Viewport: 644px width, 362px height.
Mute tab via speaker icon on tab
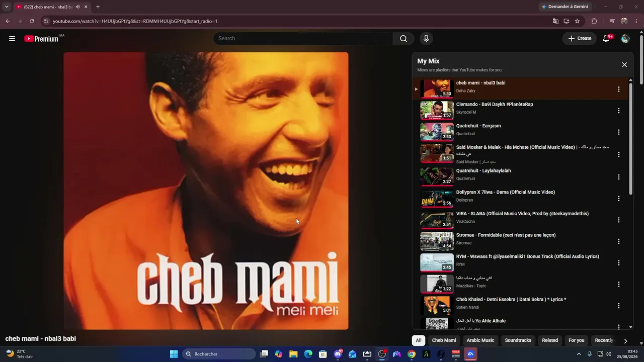(77, 7)
